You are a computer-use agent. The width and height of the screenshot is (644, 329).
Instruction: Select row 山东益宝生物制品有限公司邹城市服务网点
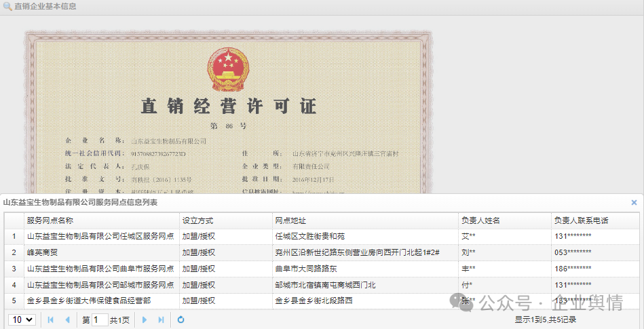[322, 285]
